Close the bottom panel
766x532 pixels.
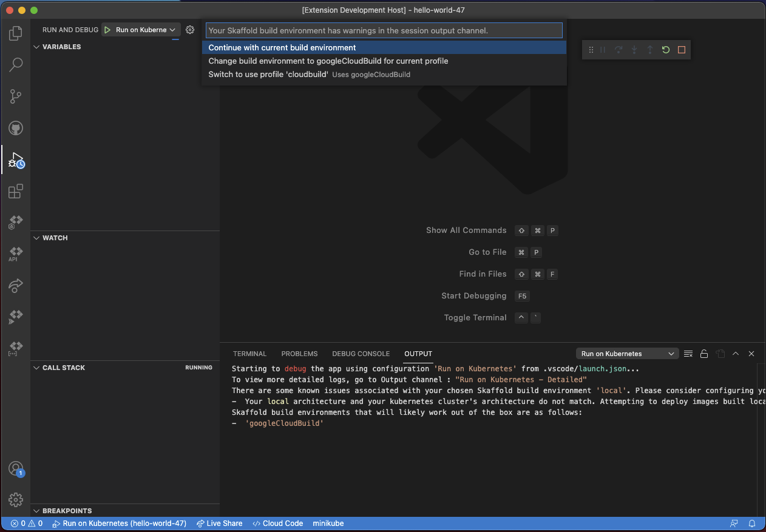(x=751, y=354)
